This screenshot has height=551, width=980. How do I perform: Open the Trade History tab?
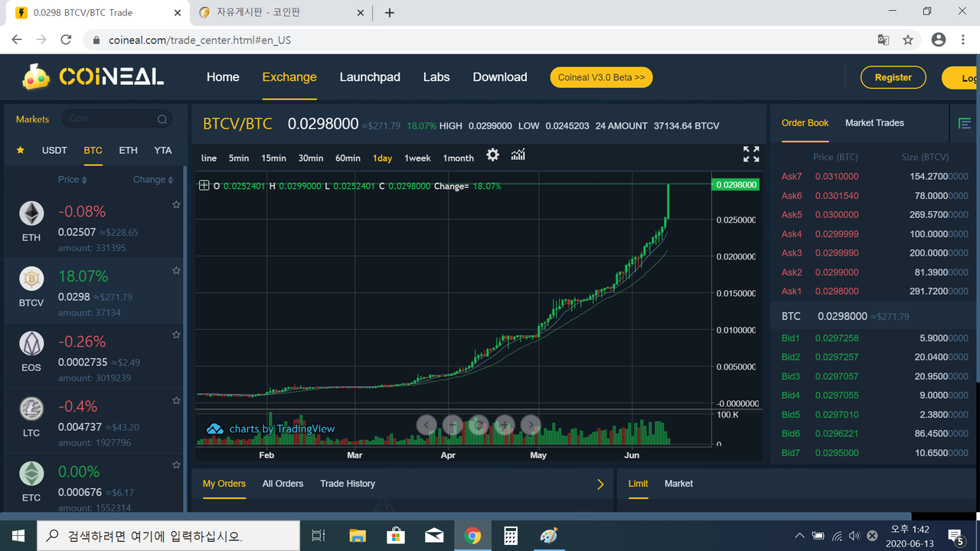(x=348, y=484)
